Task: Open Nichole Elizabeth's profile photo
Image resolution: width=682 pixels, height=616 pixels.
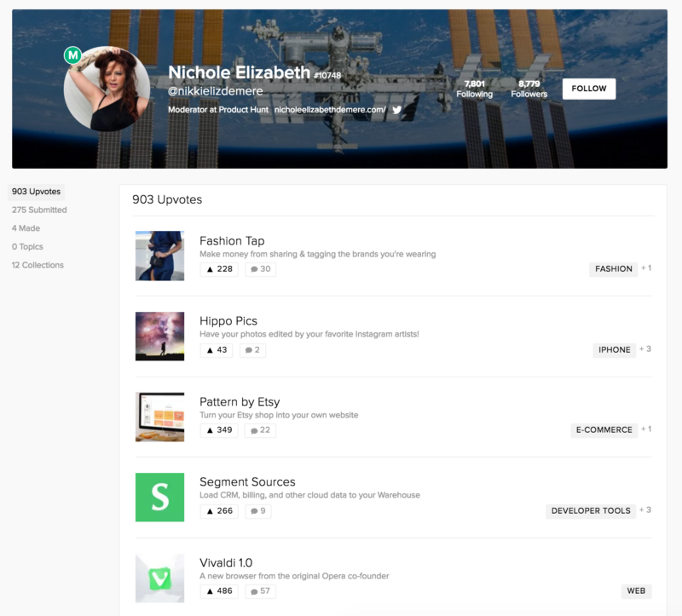Action: click(107, 89)
